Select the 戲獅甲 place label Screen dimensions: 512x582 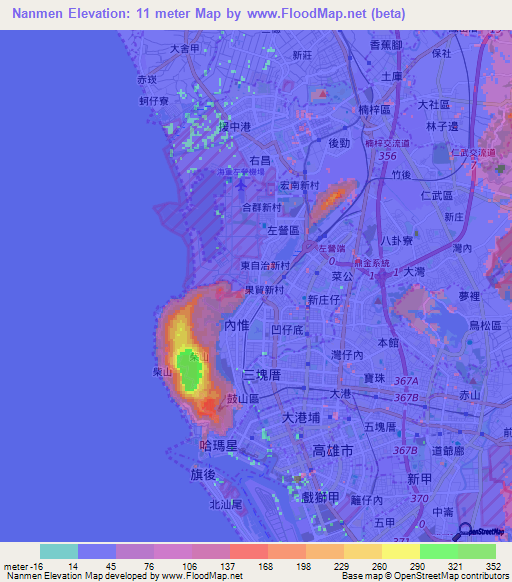point(320,497)
